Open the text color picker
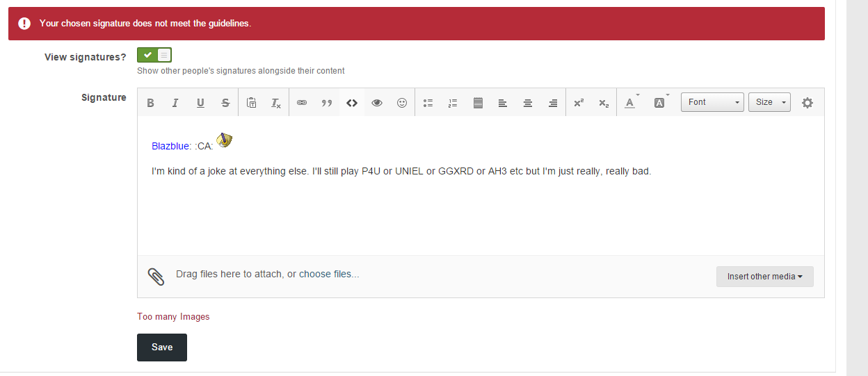868x376 pixels. point(630,103)
